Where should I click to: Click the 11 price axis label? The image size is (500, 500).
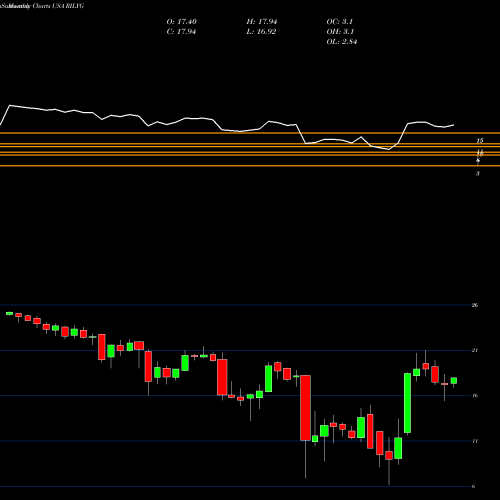[x=475, y=441]
